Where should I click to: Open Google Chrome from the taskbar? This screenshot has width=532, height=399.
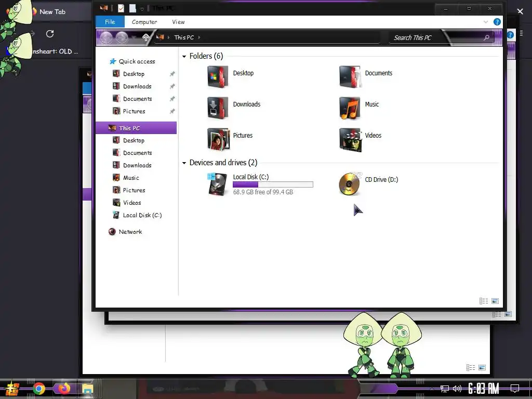click(x=39, y=389)
